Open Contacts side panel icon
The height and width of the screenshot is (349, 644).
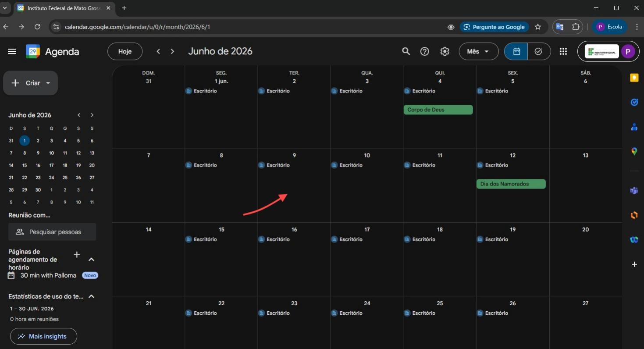(x=634, y=127)
